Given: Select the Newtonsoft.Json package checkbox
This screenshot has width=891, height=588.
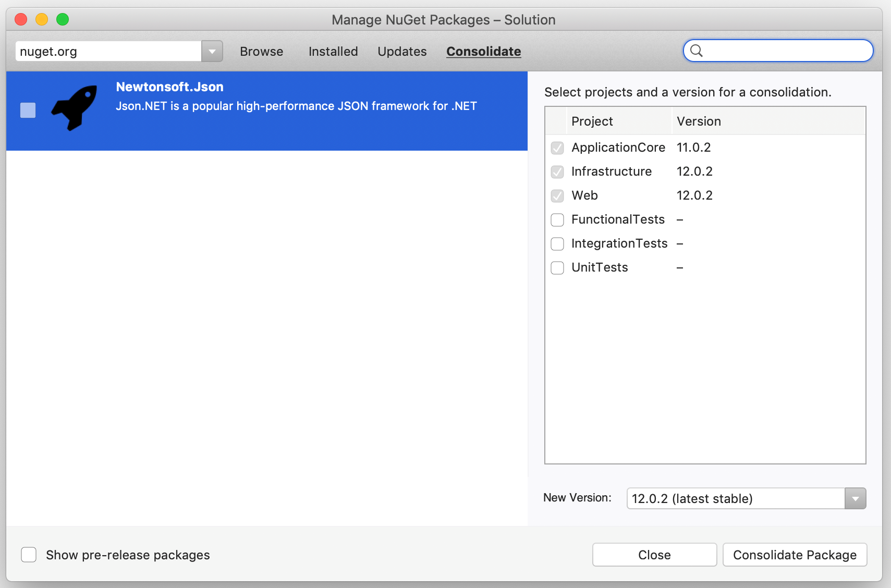Looking at the screenshot, I should (x=27, y=110).
